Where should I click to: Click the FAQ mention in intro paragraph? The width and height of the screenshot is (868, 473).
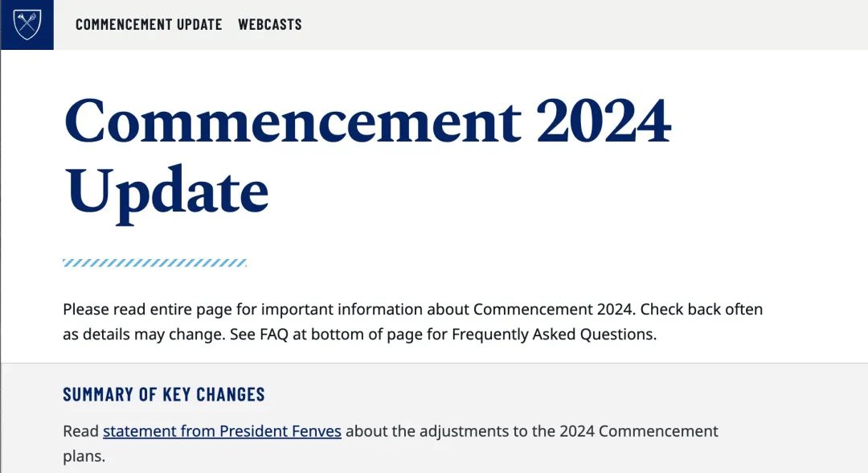click(x=274, y=335)
